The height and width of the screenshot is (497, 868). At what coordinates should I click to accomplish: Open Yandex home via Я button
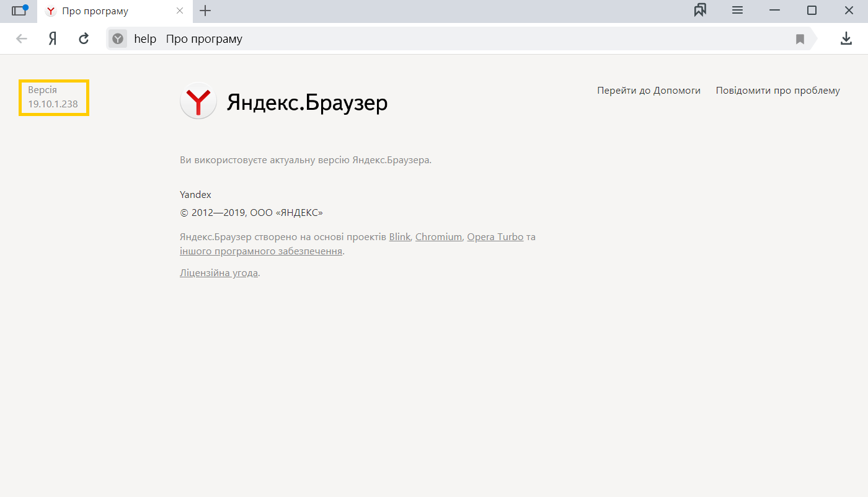[53, 39]
